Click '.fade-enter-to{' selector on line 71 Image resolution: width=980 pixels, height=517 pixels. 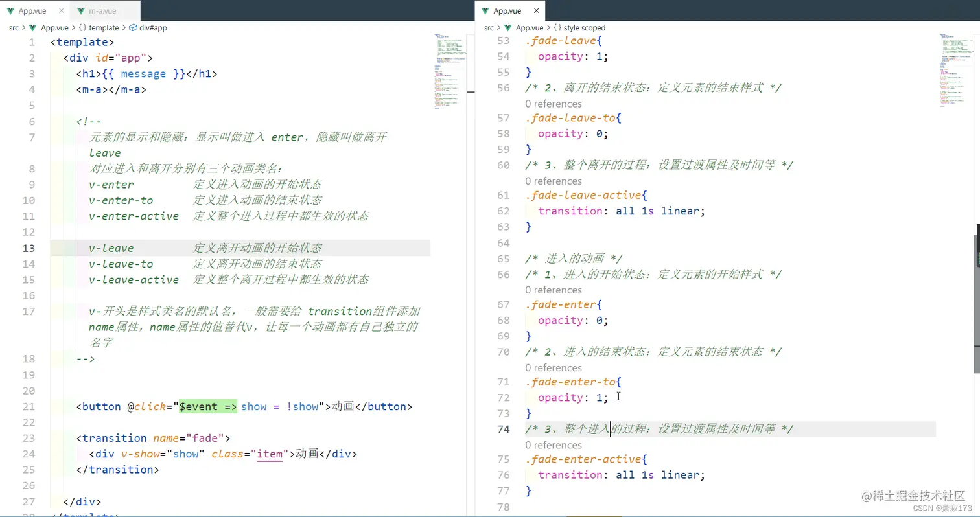(574, 382)
